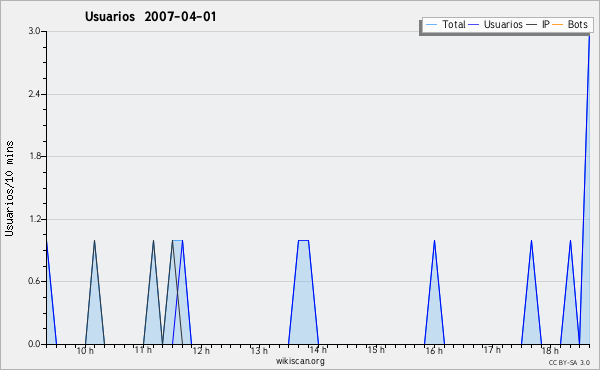Click the chart title 'Usuarios 2007-04-01'
Image resolution: width=600 pixels, height=370 pixels.
150,16
